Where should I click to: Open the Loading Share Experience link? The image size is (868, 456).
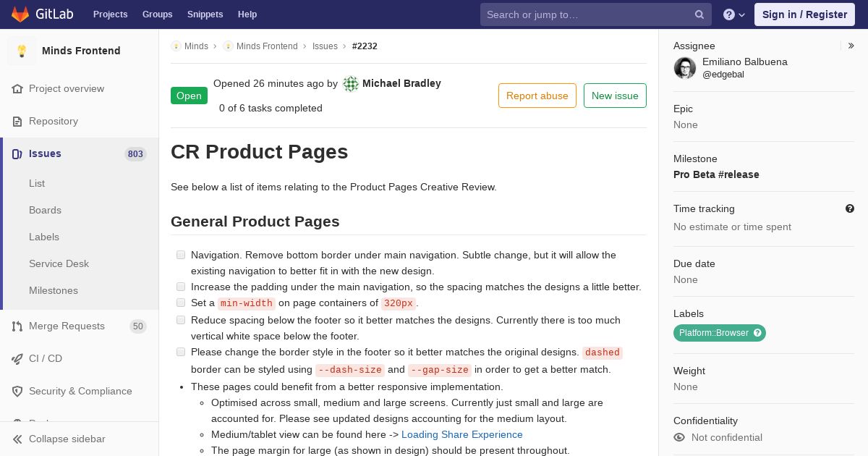click(x=462, y=434)
